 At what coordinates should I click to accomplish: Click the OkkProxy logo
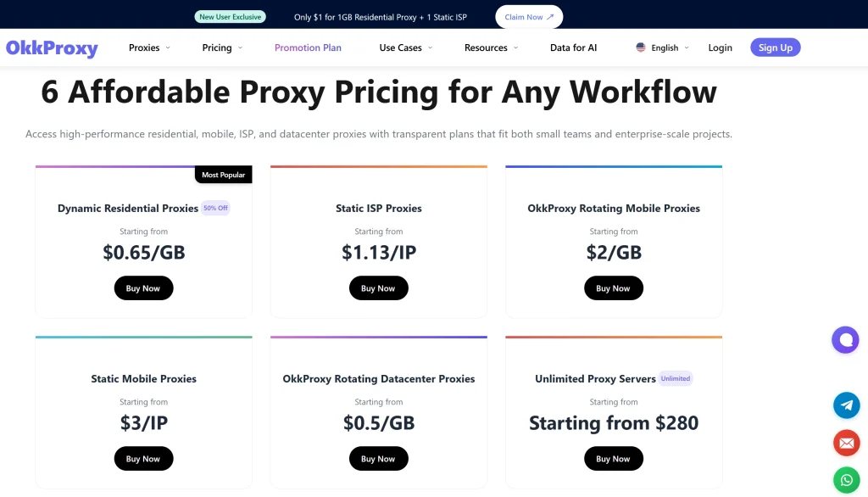click(x=52, y=48)
